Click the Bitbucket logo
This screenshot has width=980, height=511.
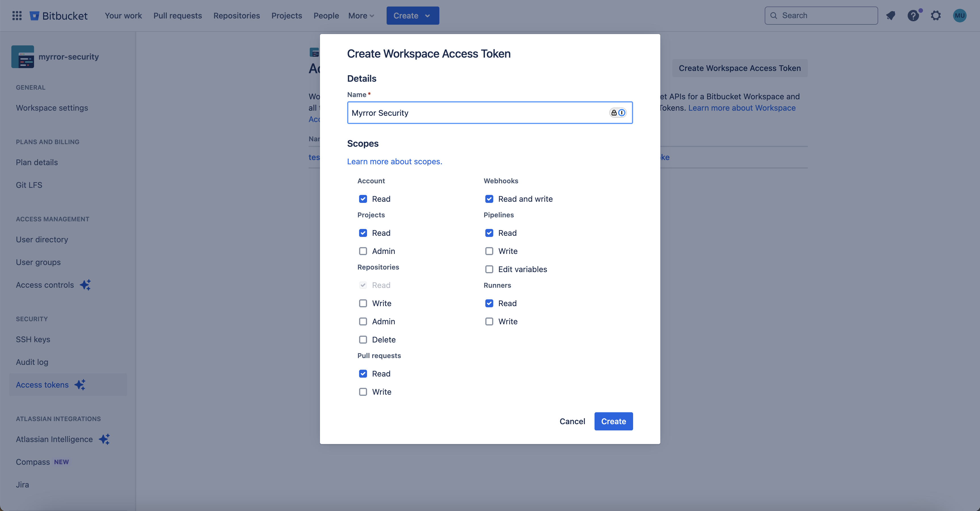click(x=59, y=16)
